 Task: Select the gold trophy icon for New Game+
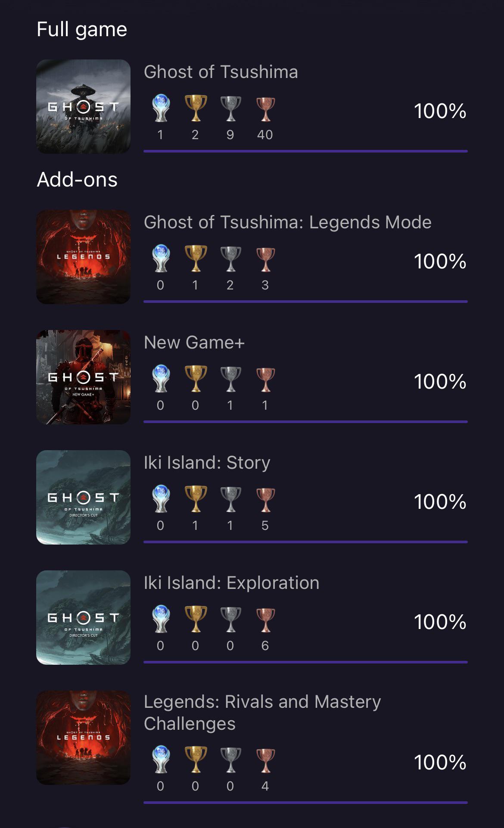tap(195, 378)
